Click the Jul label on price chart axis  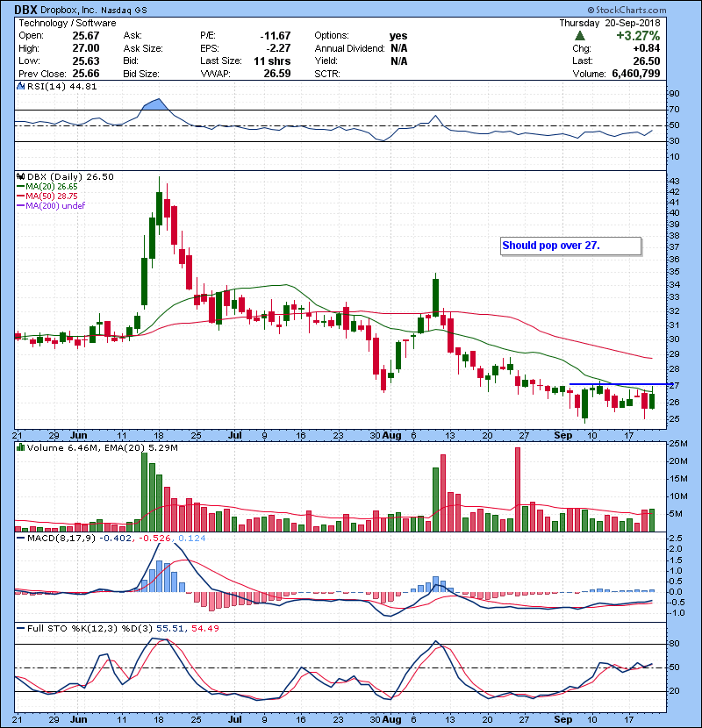[235, 436]
